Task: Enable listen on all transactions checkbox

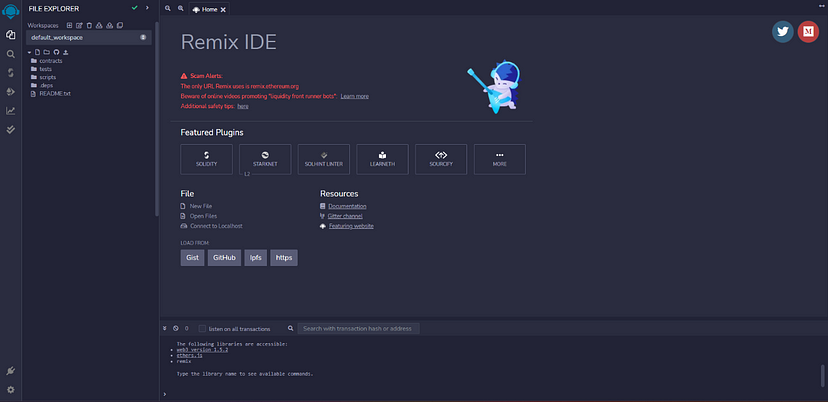Action: tap(202, 329)
